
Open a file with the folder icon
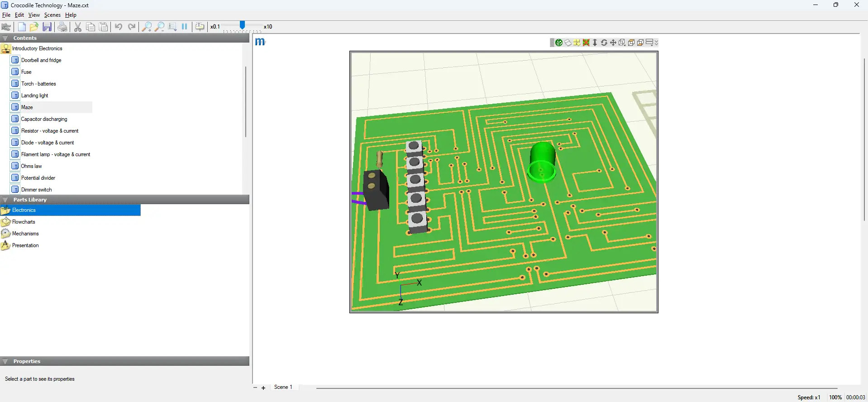click(34, 27)
